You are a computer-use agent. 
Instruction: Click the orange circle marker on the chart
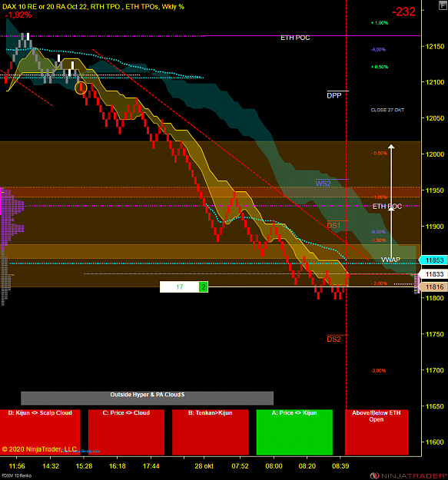tap(81, 88)
